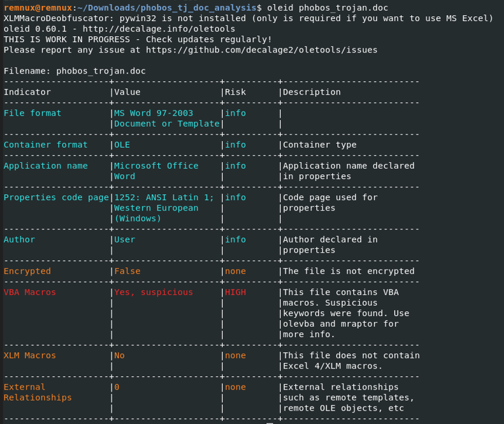
Task: Click the HIGH risk label
Action: coord(235,293)
